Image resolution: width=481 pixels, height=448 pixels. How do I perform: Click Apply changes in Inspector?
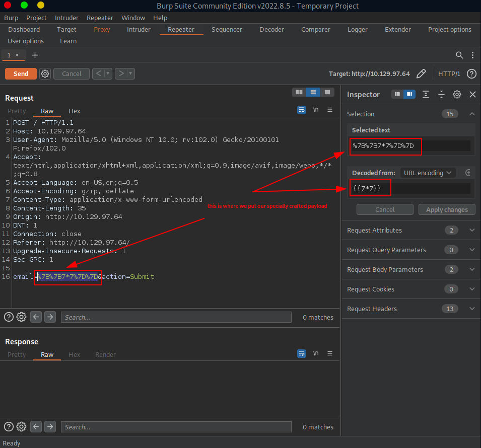click(x=446, y=209)
